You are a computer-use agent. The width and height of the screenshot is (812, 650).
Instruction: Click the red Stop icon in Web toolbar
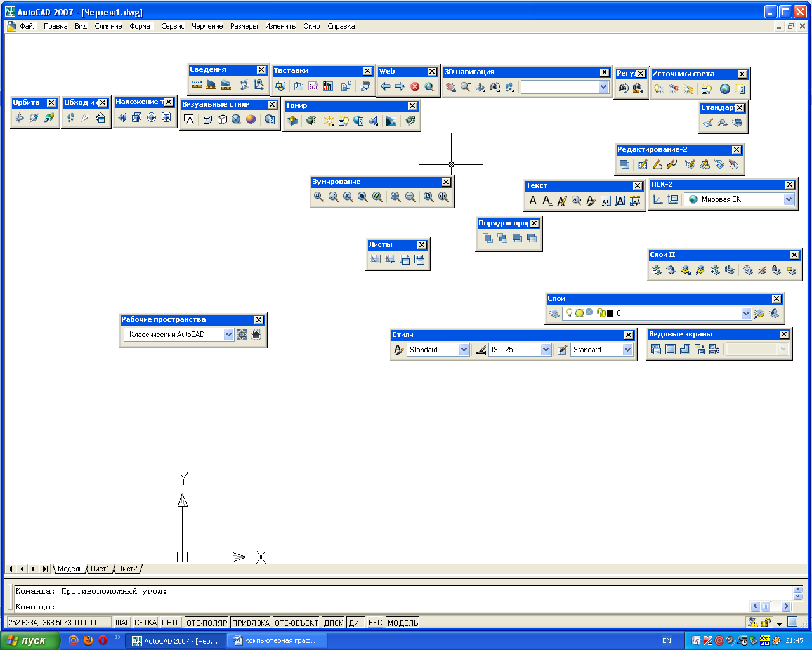pos(415,86)
